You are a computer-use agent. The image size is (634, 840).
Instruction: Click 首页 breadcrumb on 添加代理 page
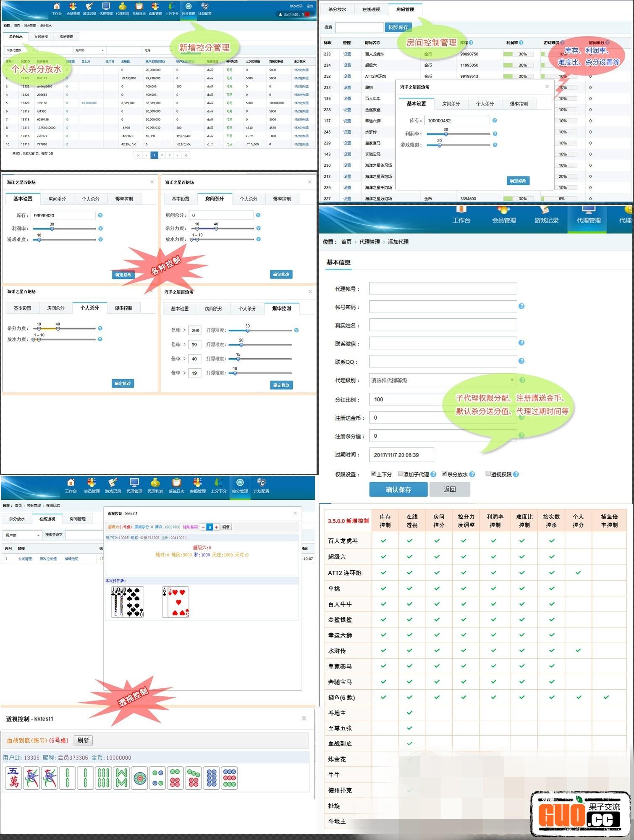346,242
